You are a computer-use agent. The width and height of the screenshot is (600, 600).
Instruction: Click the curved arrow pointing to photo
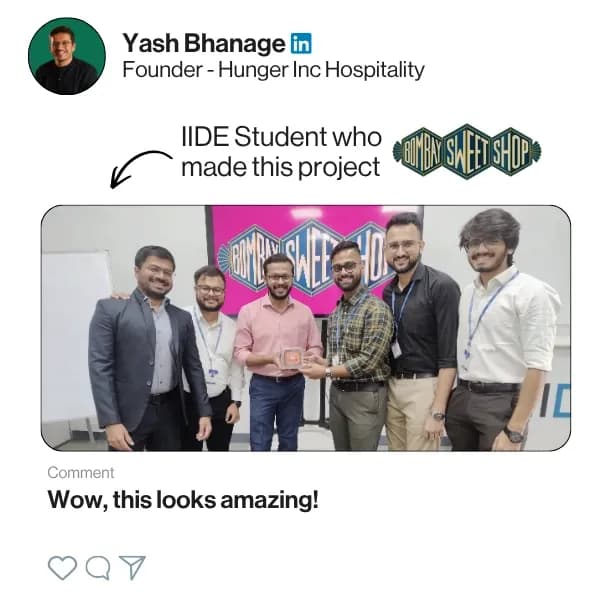140,169
